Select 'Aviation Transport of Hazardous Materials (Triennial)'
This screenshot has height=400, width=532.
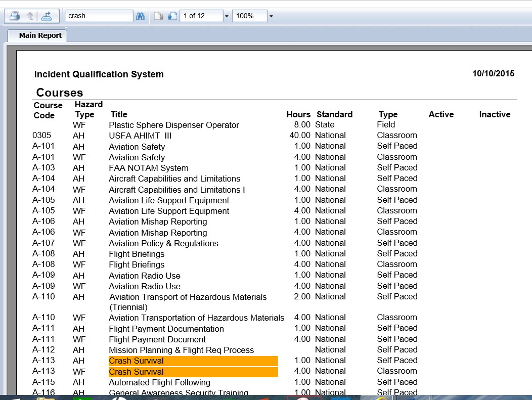188,302
